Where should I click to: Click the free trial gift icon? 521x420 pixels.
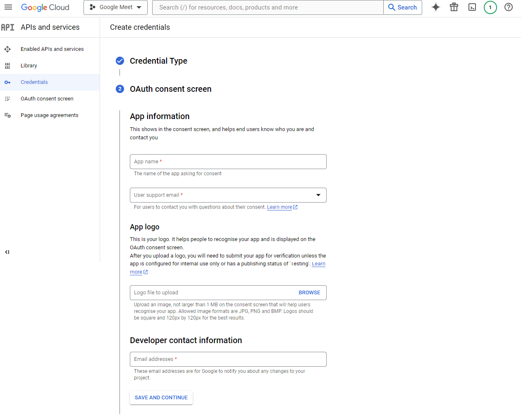point(454,7)
